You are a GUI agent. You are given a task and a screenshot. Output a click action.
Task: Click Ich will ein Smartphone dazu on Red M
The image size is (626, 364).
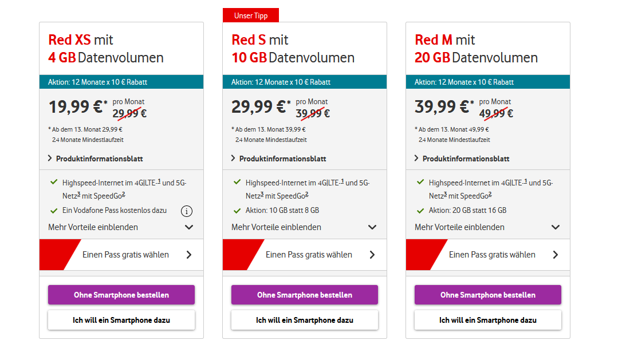click(x=487, y=320)
